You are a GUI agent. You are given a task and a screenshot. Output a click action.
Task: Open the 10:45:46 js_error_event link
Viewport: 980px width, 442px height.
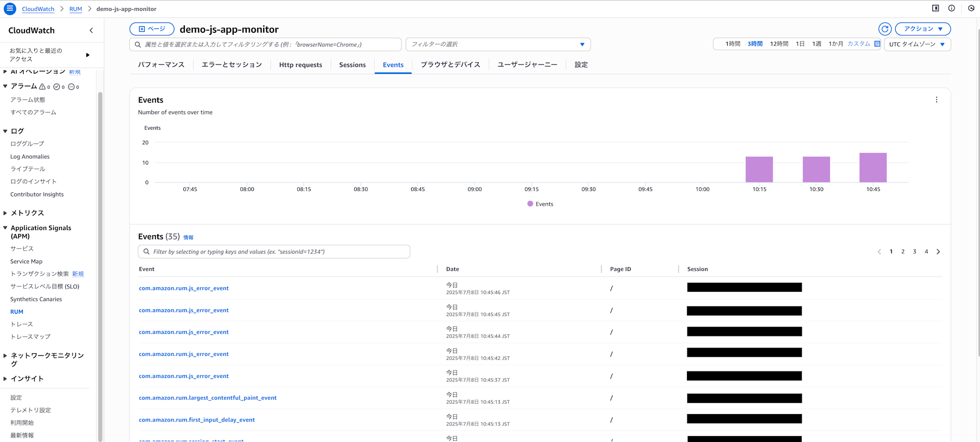pyautogui.click(x=184, y=288)
